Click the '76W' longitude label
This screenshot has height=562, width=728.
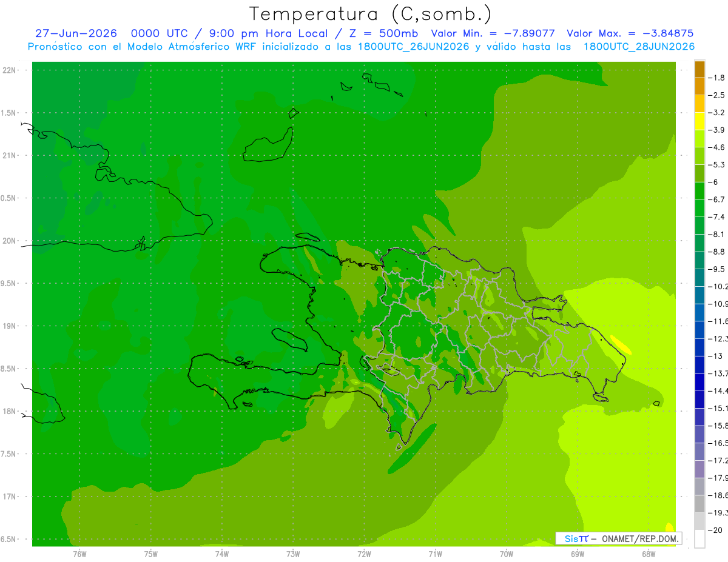click(x=79, y=554)
